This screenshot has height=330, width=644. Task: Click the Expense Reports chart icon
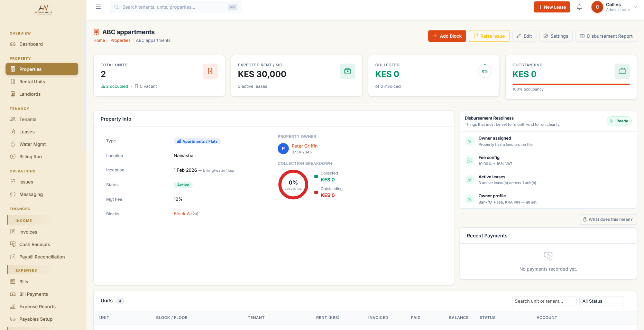13,307
